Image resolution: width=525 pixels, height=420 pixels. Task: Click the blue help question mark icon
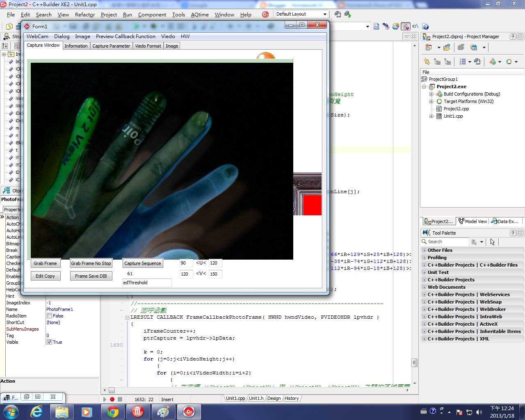(x=426, y=26)
